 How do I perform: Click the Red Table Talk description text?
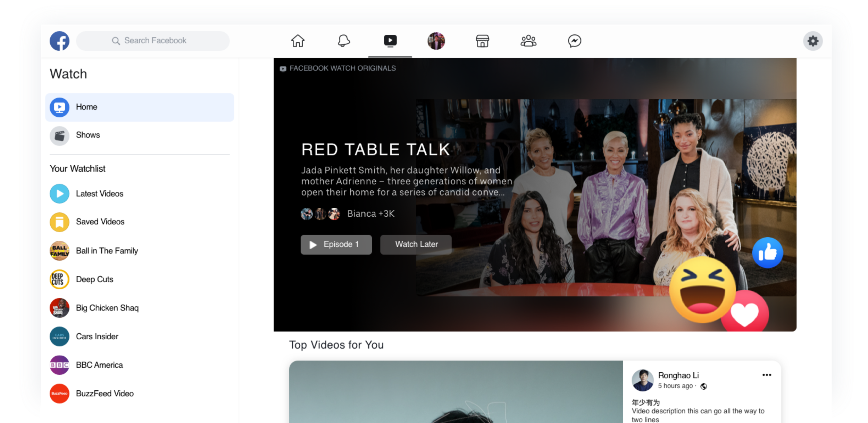(x=407, y=181)
